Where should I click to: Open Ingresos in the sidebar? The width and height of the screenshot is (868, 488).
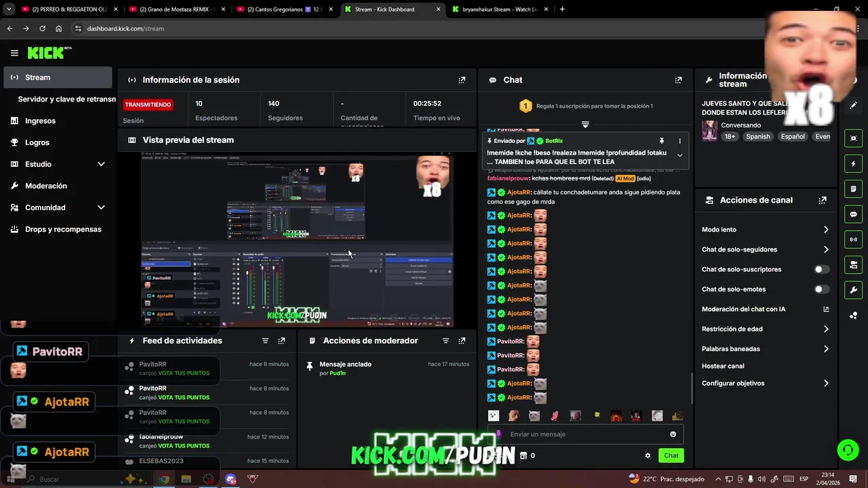(x=58, y=121)
